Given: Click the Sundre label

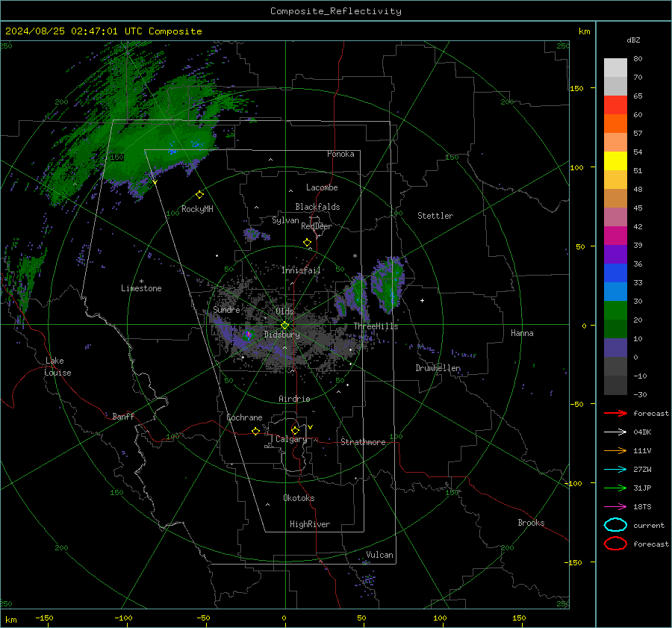Looking at the screenshot, I should tap(226, 309).
